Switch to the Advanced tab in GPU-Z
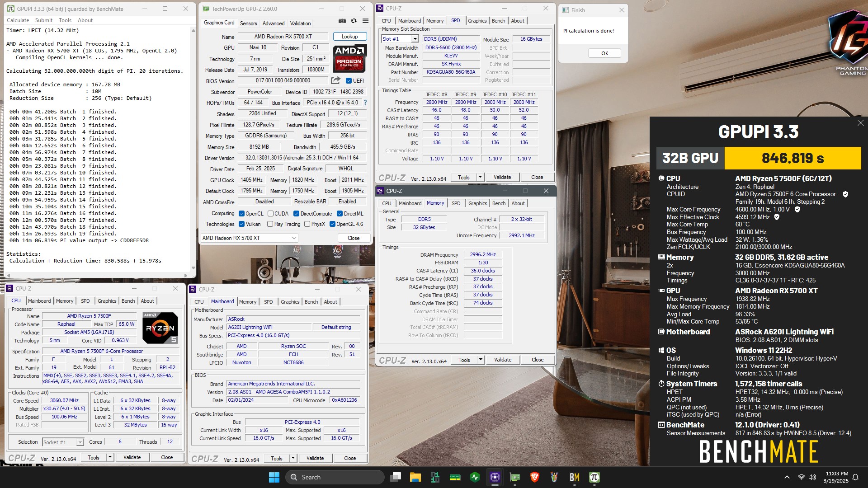868x488 pixels. point(274,23)
